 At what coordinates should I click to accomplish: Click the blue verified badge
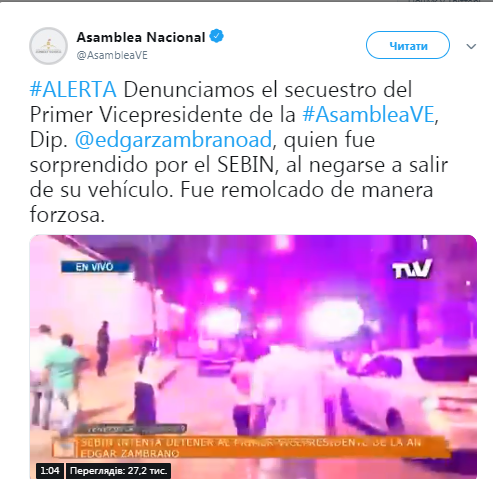(x=217, y=36)
